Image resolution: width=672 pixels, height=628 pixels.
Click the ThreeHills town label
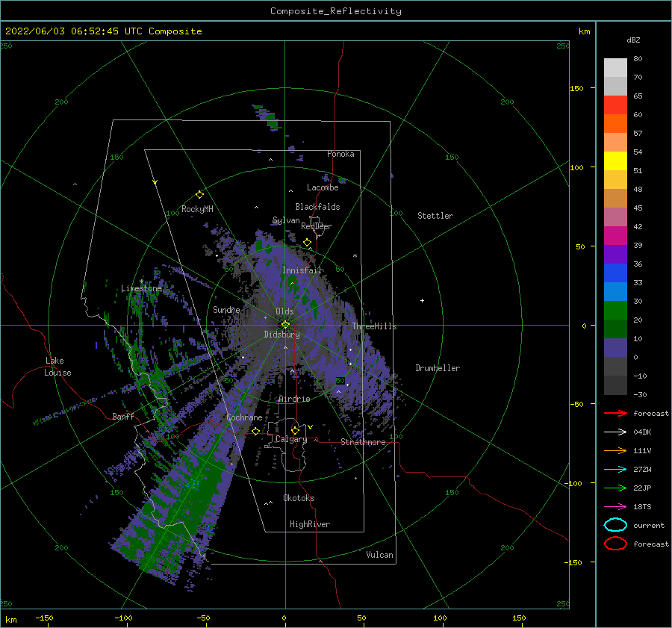point(374,326)
